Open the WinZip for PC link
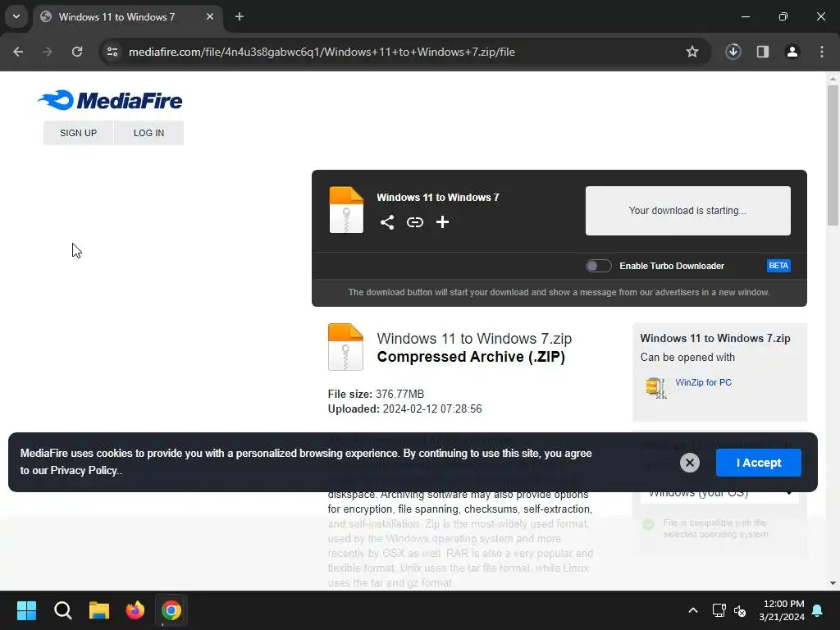Viewport: 840px width, 630px height. click(x=703, y=382)
